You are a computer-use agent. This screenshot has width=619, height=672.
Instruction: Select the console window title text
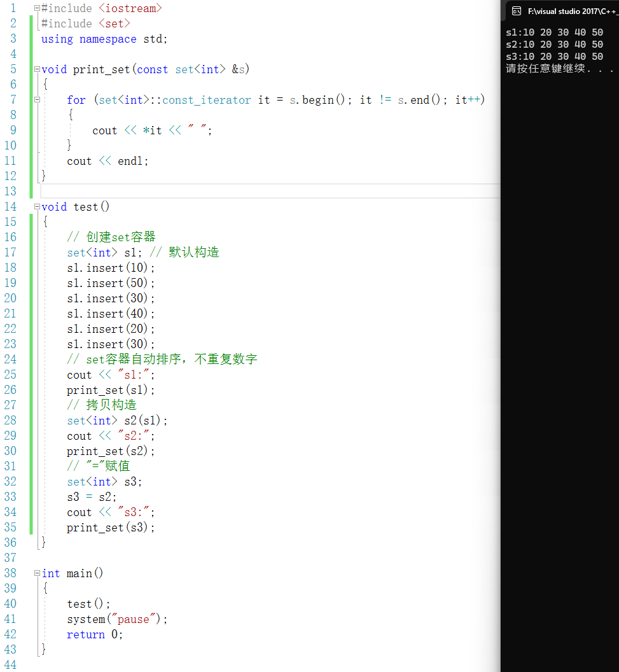[x=573, y=11]
